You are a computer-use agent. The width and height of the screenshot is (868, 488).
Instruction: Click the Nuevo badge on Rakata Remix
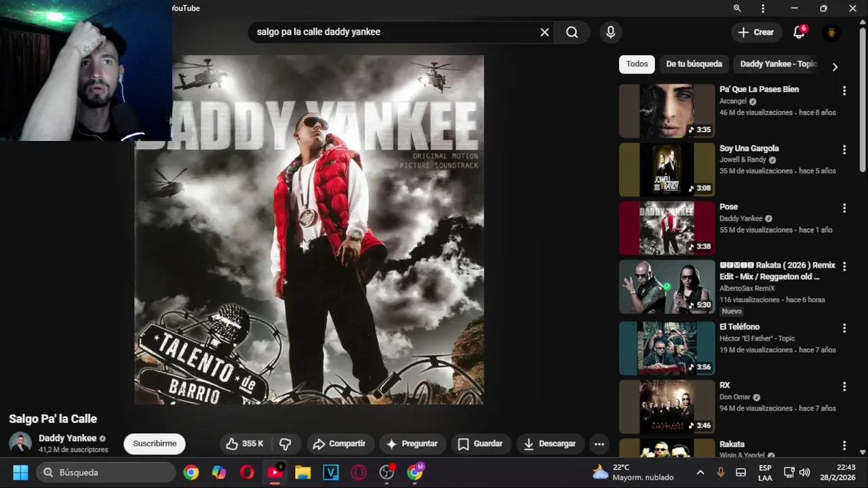[732, 311]
